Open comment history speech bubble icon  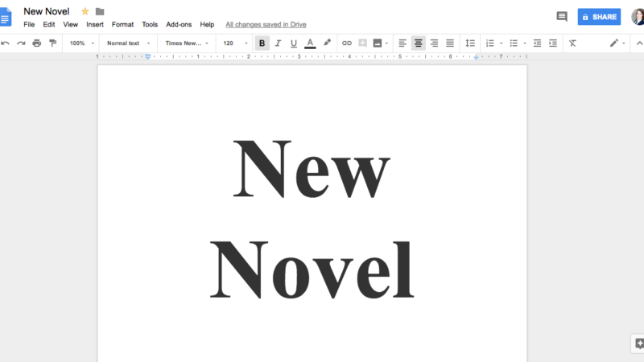tap(562, 17)
